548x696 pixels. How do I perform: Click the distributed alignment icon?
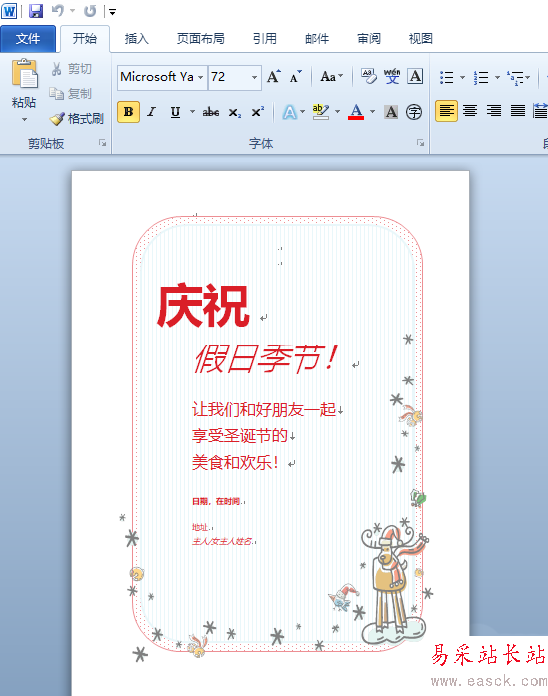tap(540, 111)
